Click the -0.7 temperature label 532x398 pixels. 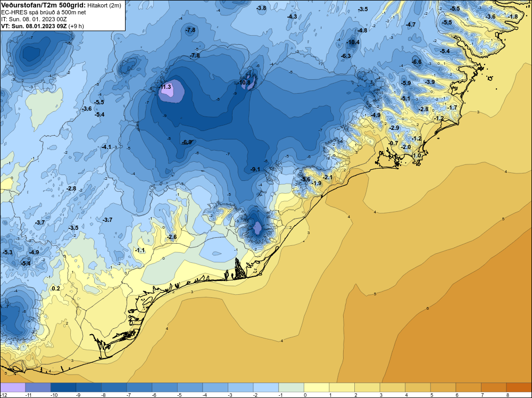click(x=393, y=143)
